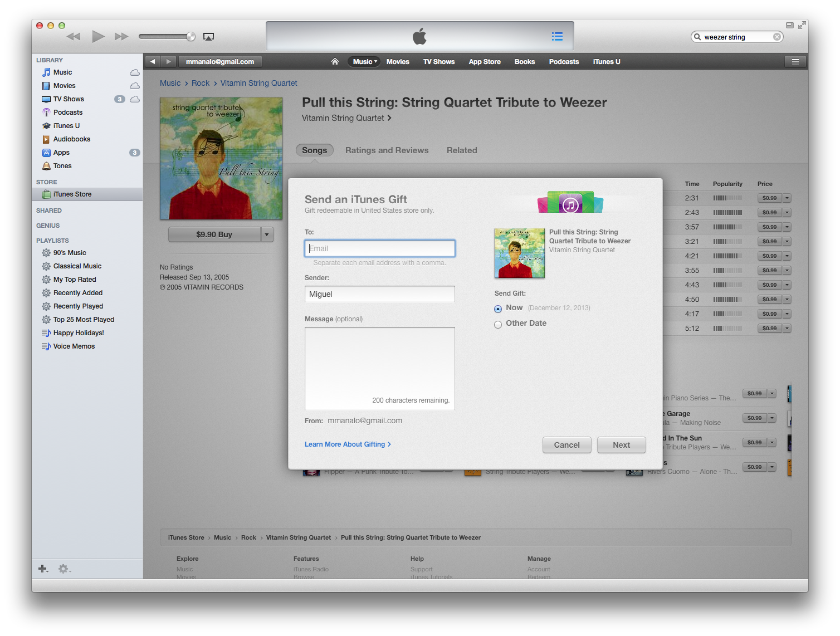Screen dimensions: 840x636
Task: Open Learn More About Gifting link
Action: [348, 444]
